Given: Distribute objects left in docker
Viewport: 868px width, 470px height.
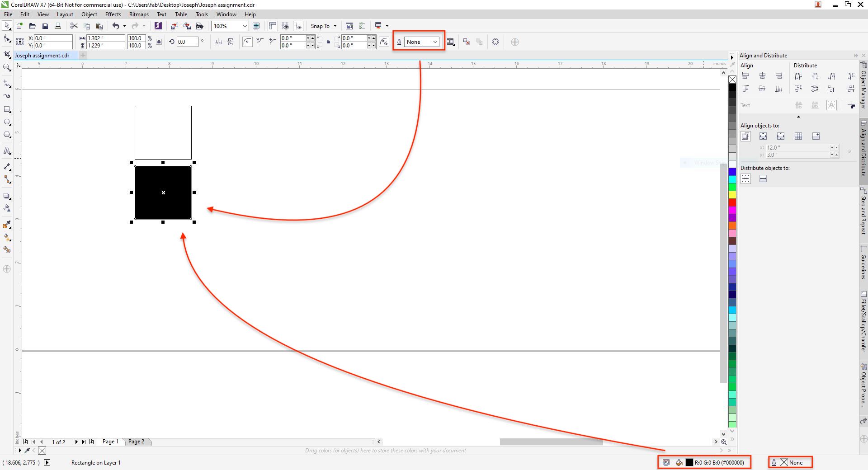Looking at the screenshot, I should coord(798,76).
